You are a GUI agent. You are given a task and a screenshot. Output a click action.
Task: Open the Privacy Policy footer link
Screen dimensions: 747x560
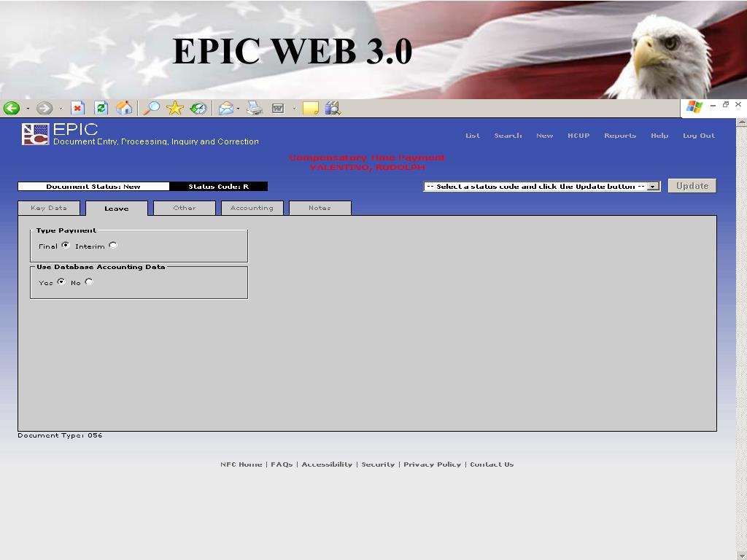pyautogui.click(x=432, y=464)
